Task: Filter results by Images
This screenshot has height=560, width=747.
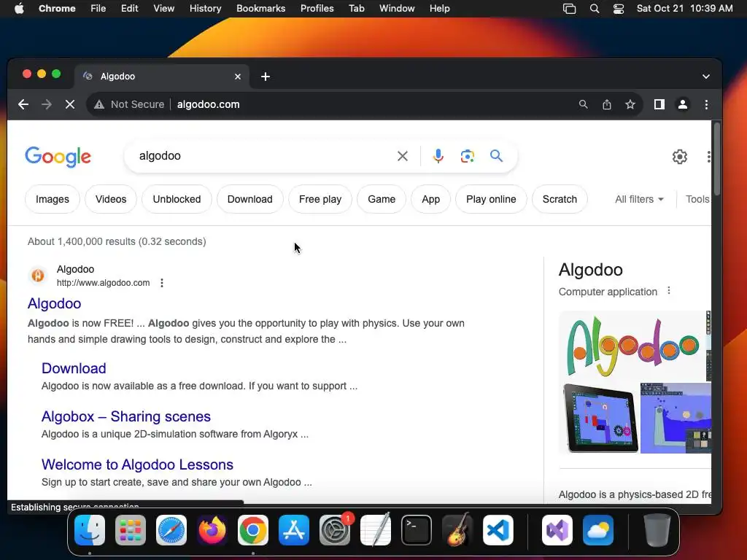Action: click(x=53, y=199)
